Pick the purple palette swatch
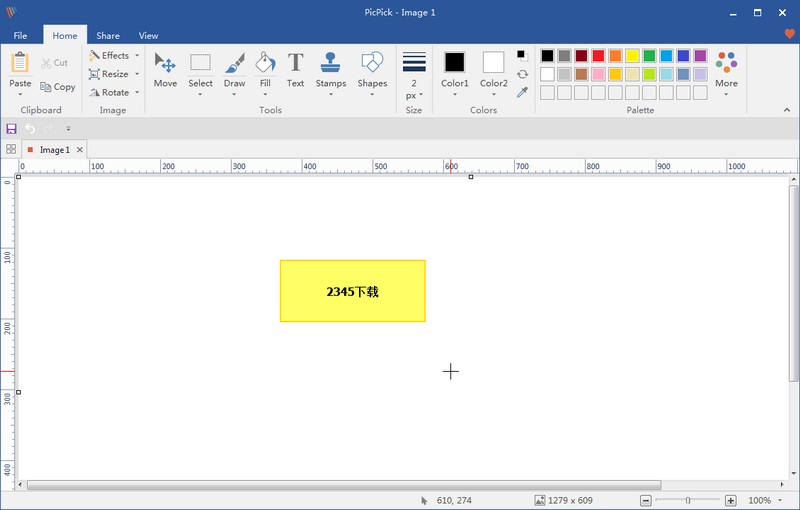Viewport: 800px width, 510px height. (x=700, y=56)
